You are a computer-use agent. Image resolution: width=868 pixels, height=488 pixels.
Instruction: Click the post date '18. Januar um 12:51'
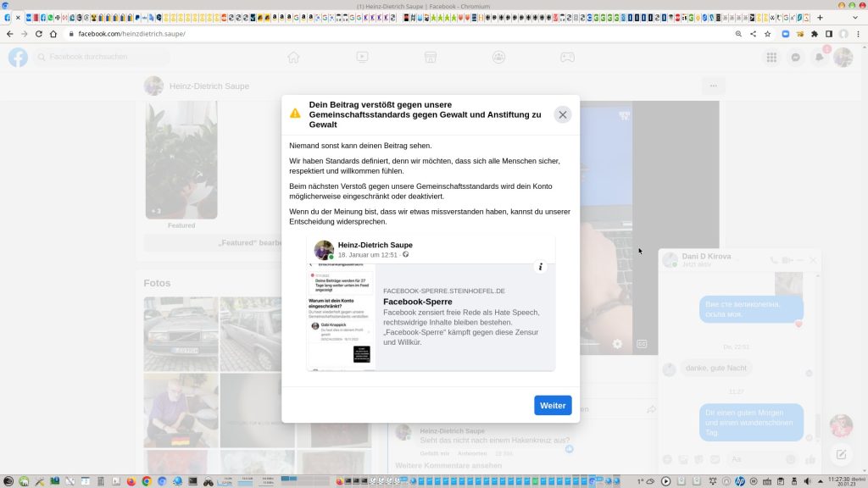(368, 254)
